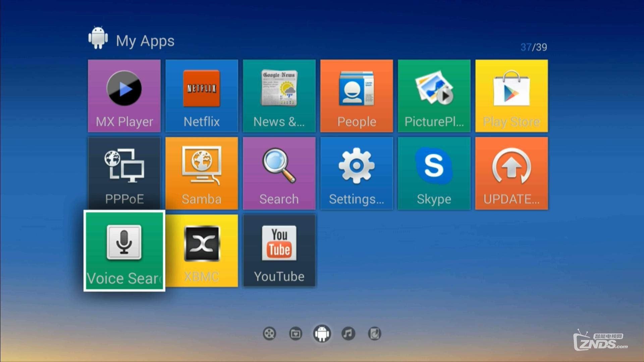Switch to the folder browser section

(296, 334)
